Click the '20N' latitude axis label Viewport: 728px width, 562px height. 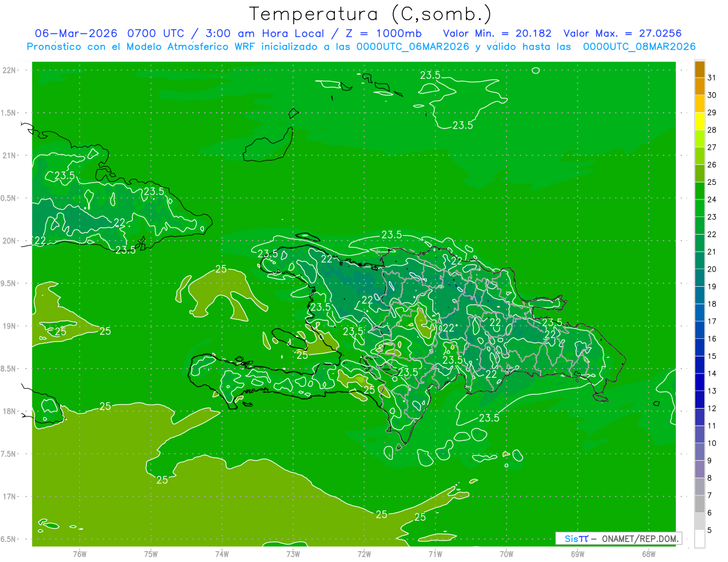pos(8,241)
